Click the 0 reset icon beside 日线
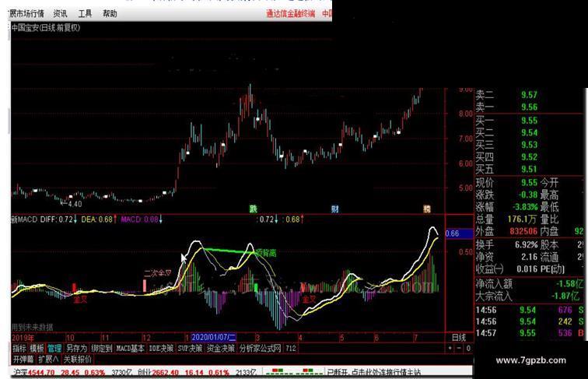Screen dimensions: 588x379 click(x=468, y=348)
